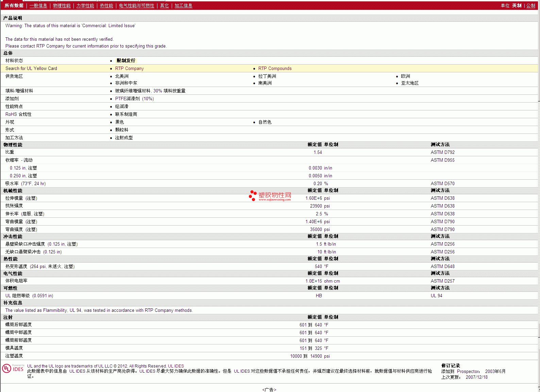This screenshot has height=392, width=540.
Task: Select 英制 (English) units
Action: (x=517, y=6)
